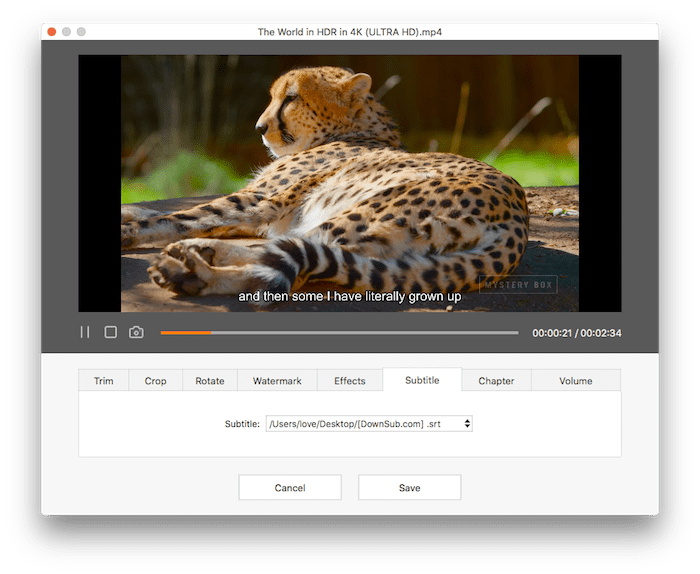Switch to the Crop tab
The image size is (700, 574).
coord(155,381)
